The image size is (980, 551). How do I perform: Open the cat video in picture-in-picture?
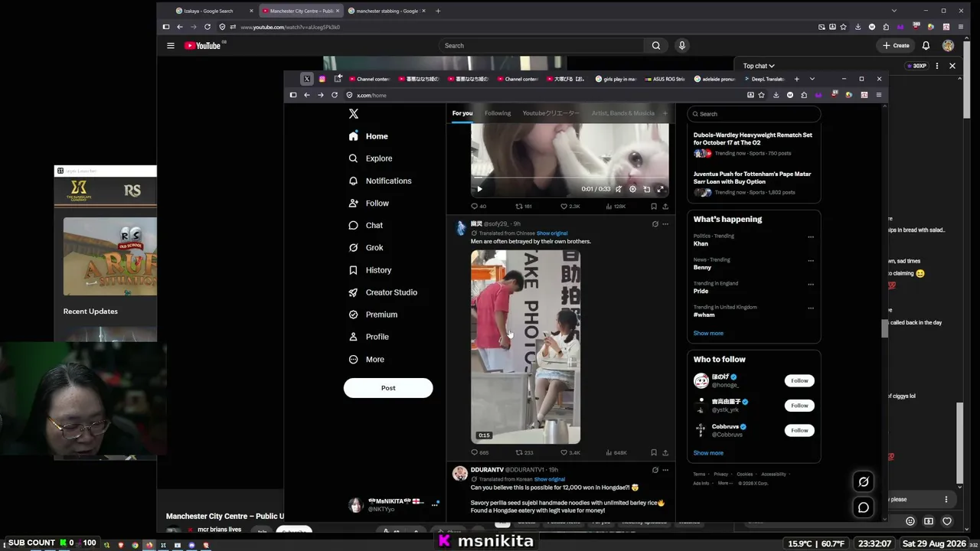(647, 189)
